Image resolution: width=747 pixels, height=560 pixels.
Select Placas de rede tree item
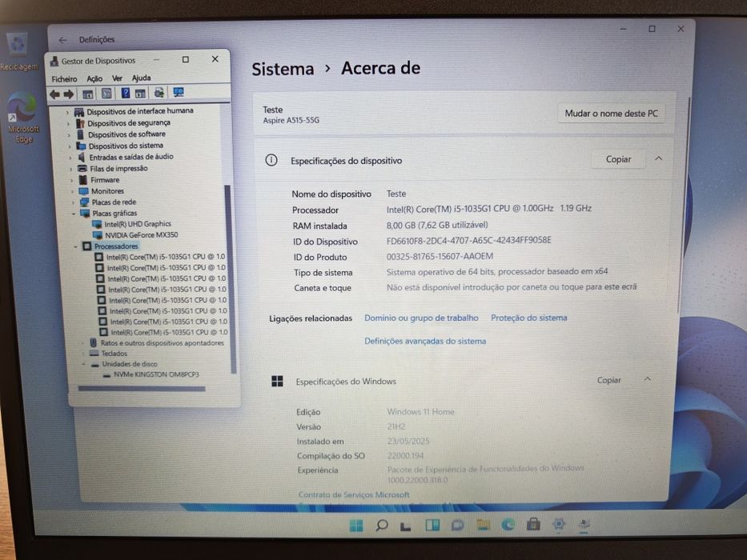pyautogui.click(x=114, y=202)
